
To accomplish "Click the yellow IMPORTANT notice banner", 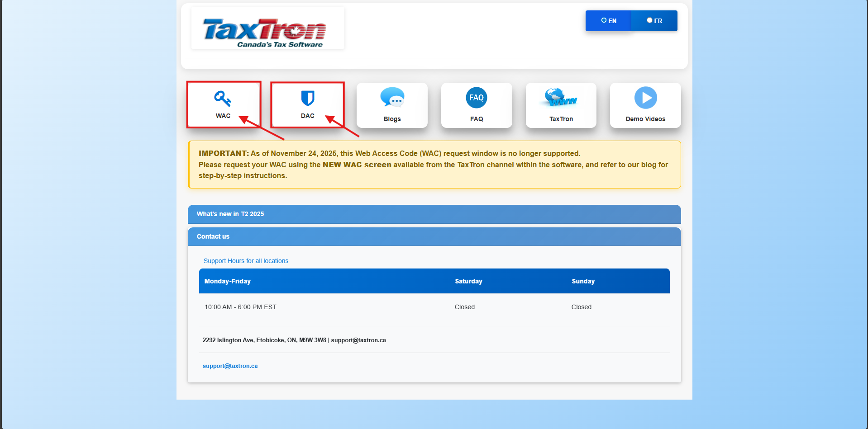I will click(x=434, y=165).
